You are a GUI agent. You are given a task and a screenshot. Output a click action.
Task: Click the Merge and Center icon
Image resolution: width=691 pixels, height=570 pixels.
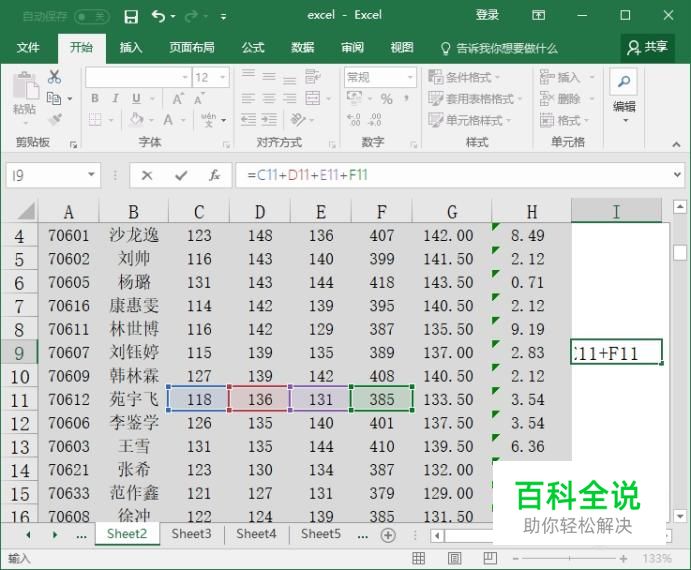click(x=312, y=98)
